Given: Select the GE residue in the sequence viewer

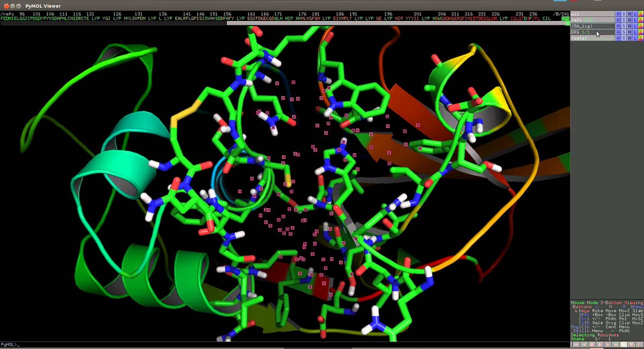Looking at the screenshot, I should pos(379,19).
